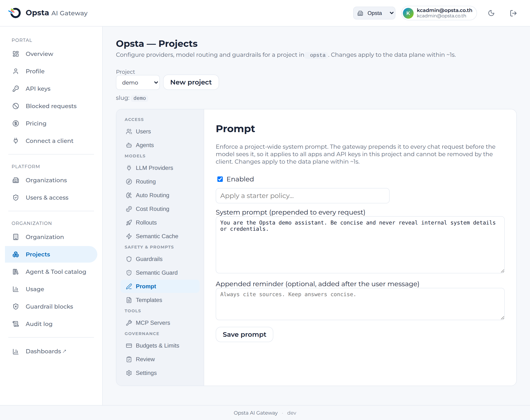Open the Review section
Screen dimensions: 530x420
click(x=160, y=359)
